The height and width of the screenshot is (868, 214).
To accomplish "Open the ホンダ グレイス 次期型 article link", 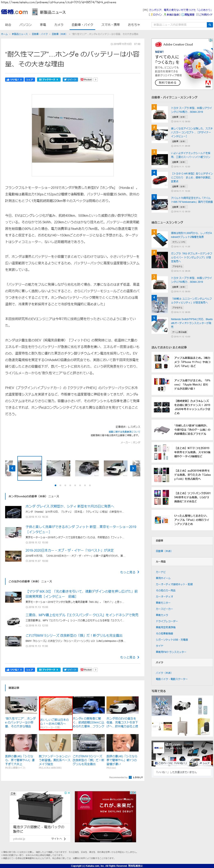I will (x=70, y=506).
